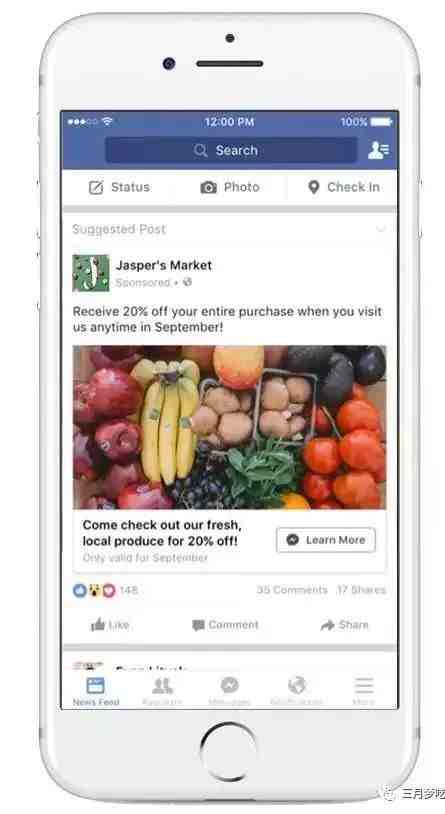The image size is (445, 814).
Task: Open the 35 Comments link
Action: [x=292, y=590]
